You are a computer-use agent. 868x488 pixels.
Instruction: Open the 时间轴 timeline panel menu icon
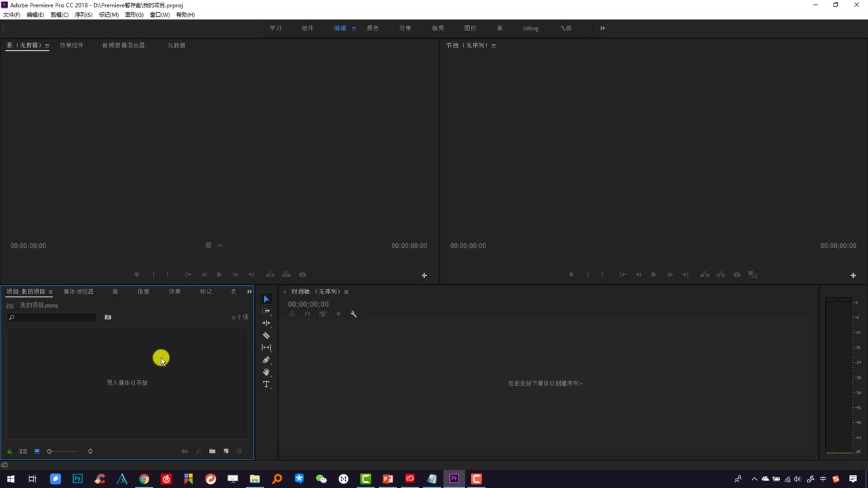pyautogui.click(x=346, y=292)
